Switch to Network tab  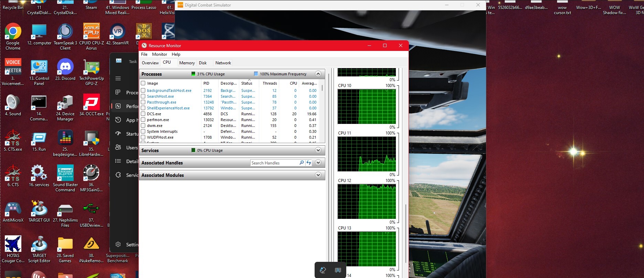[223, 63]
